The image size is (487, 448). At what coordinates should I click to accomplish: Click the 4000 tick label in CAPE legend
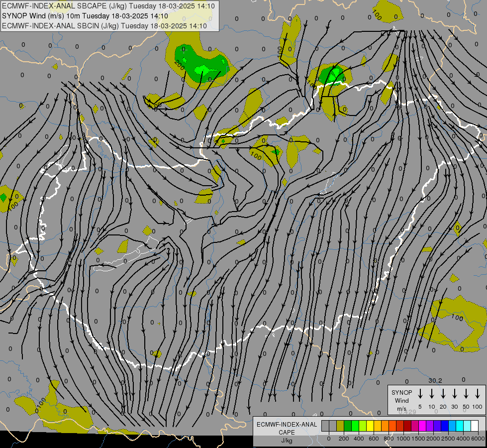click(463, 439)
